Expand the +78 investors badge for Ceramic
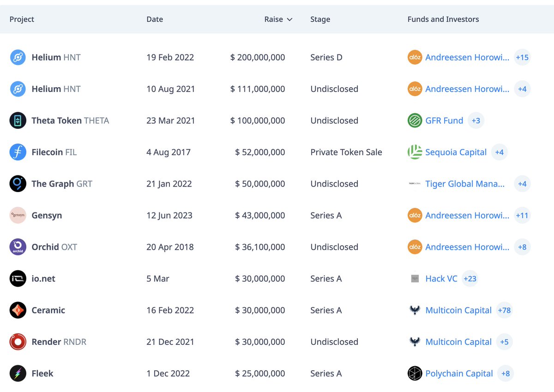Viewport: 554px width, 392px height. point(504,310)
